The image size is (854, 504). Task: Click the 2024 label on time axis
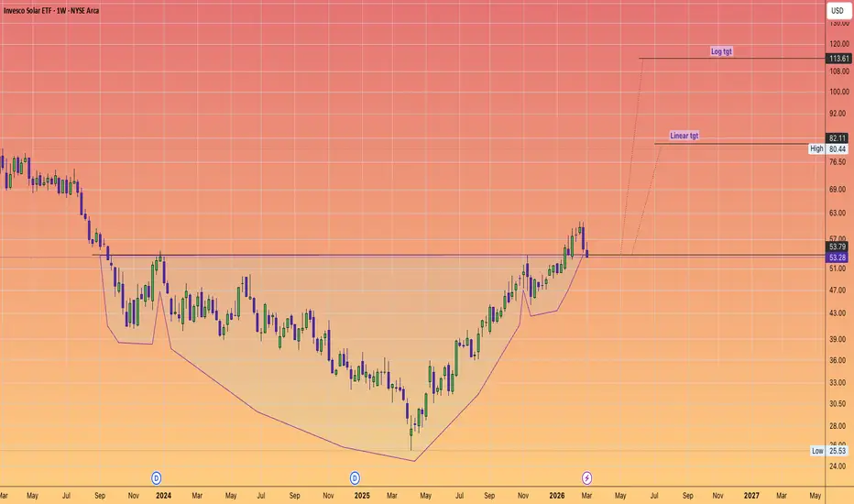(163, 495)
